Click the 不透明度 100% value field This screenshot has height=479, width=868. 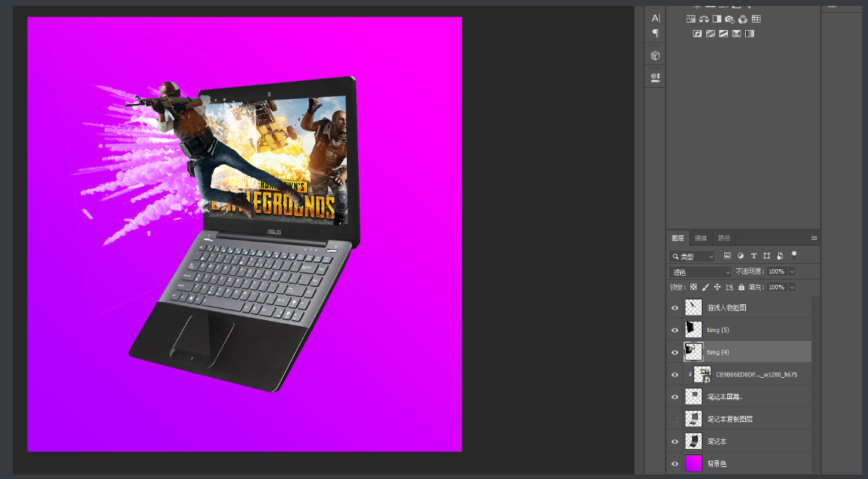[x=777, y=271]
